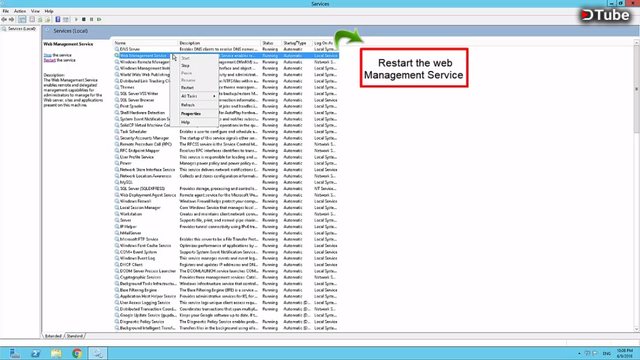
Task: Open Server Manager from the taskbar
Action: (15, 353)
